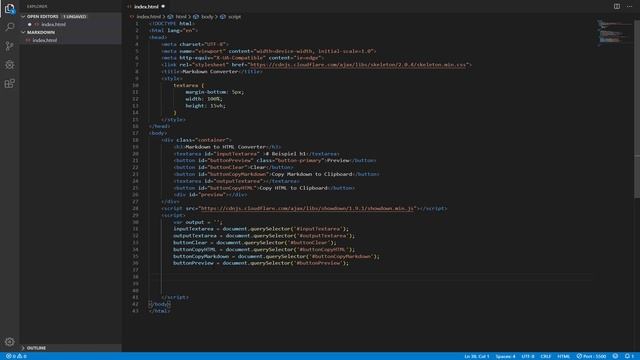Collapse the MARKDOWN folder section
Image resolution: width=640 pixels, height=360 pixels.
tap(23, 32)
